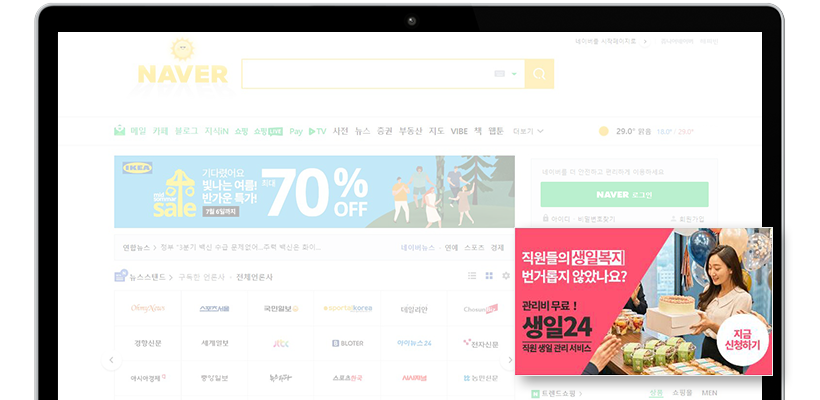
Task: Open 트렌드쇼핑 section link
Action: point(557,393)
